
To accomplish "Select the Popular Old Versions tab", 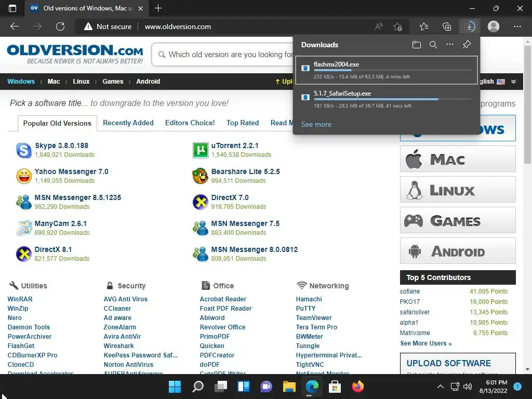I will click(57, 123).
